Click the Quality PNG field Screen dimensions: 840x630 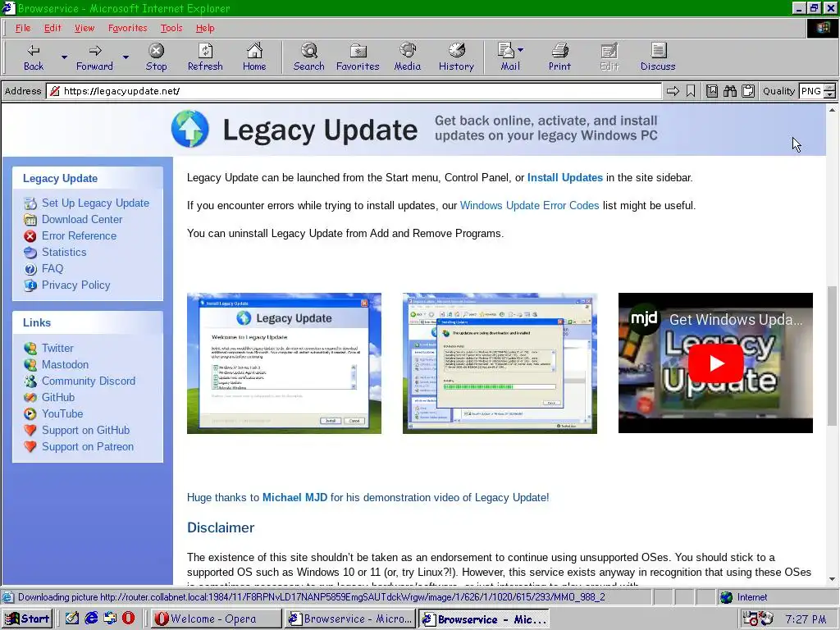(x=810, y=91)
